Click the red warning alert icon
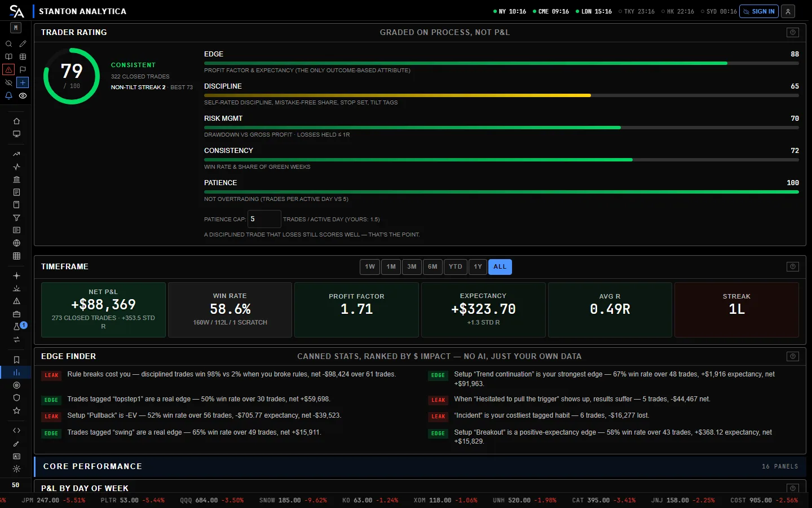Screen dimensions: 812x508 click(x=8, y=69)
